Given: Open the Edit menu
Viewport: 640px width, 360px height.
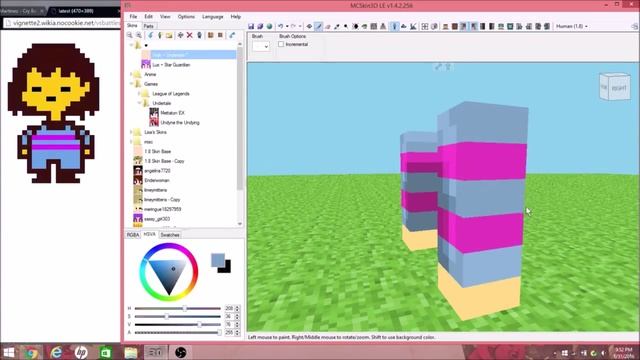Looking at the screenshot, I should [x=148, y=17].
